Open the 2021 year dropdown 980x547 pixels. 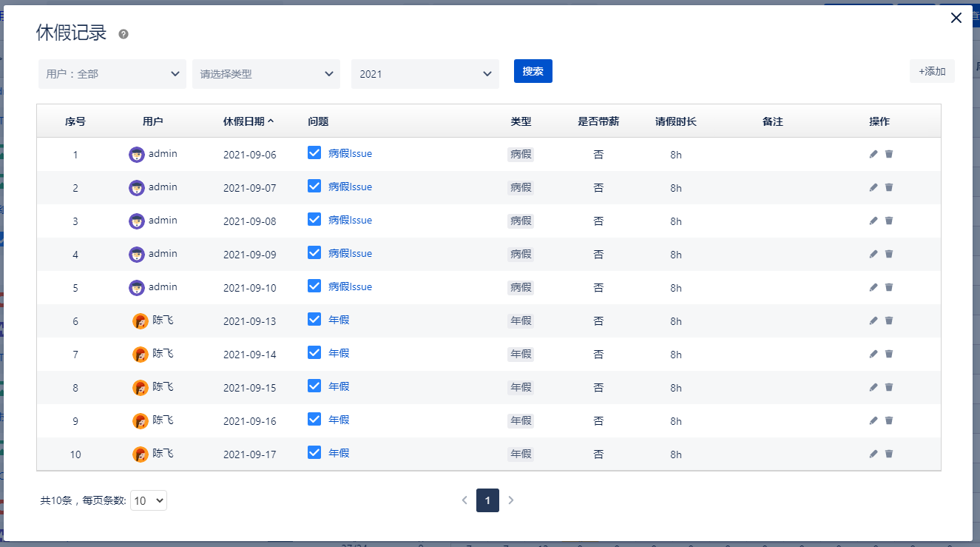coord(425,74)
